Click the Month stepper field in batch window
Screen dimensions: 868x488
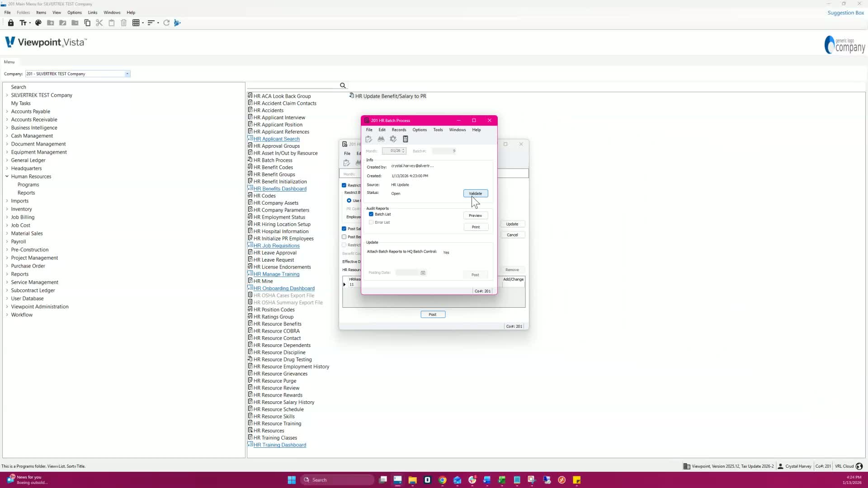click(394, 151)
